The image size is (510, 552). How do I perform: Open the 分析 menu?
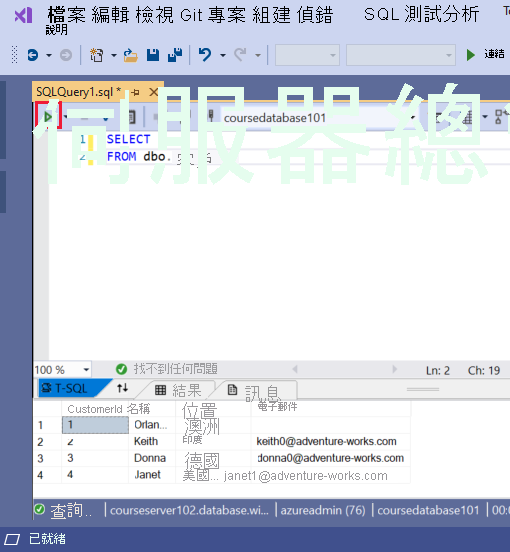click(x=460, y=15)
